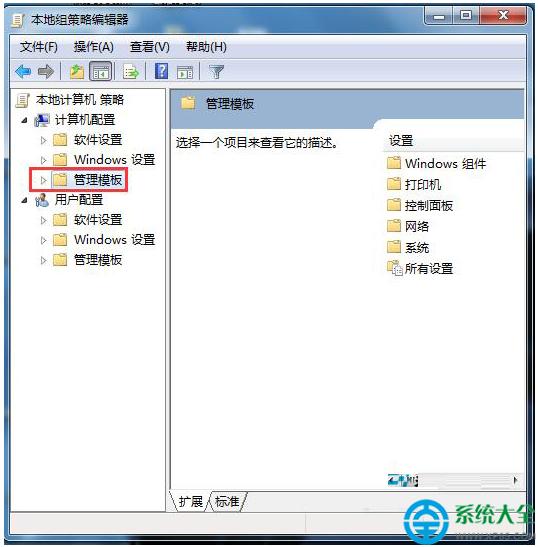Image resolution: width=538 pixels, height=547 pixels.
Task: Open the 查看(V) menu
Action: [x=150, y=47]
